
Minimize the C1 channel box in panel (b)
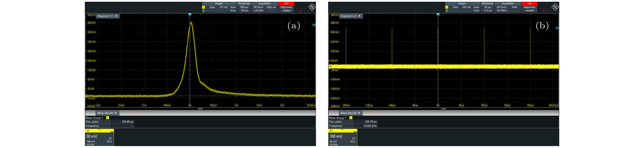pyautogui.click(x=355, y=131)
